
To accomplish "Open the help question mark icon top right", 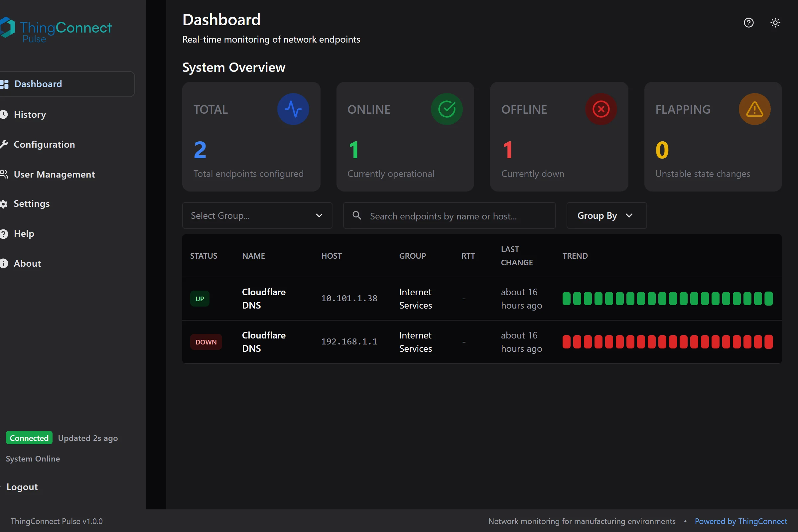I will pos(748,22).
